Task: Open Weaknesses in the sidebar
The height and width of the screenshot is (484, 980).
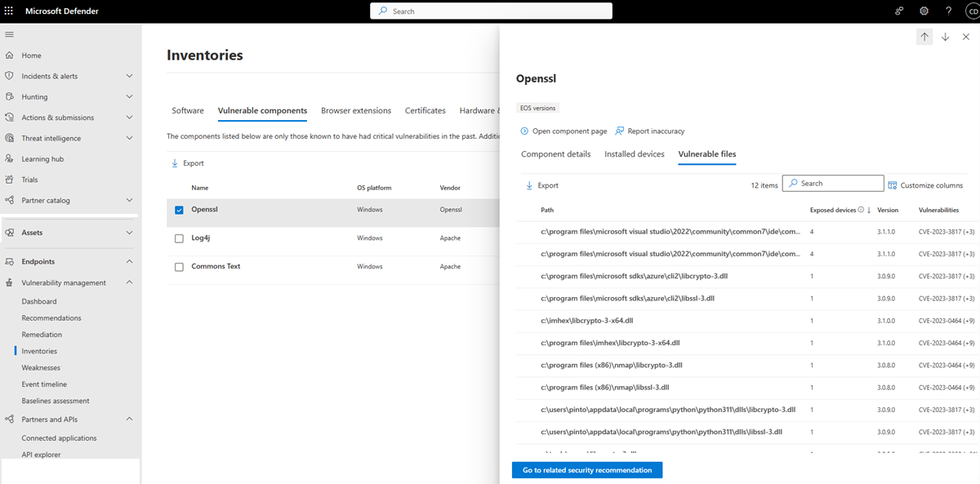Action: pos(41,368)
